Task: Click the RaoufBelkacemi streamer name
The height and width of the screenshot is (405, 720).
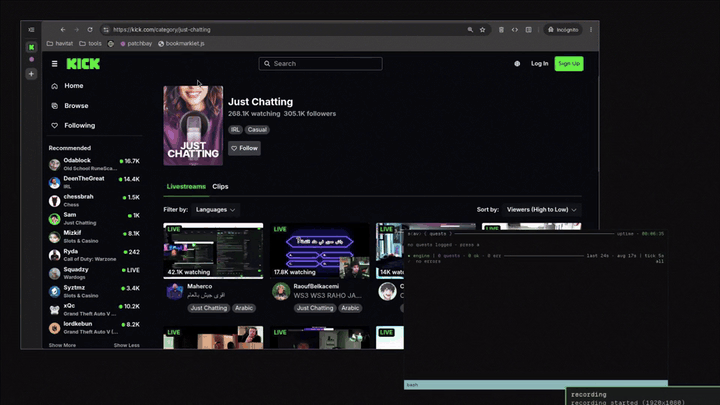Action: pyautogui.click(x=316, y=287)
